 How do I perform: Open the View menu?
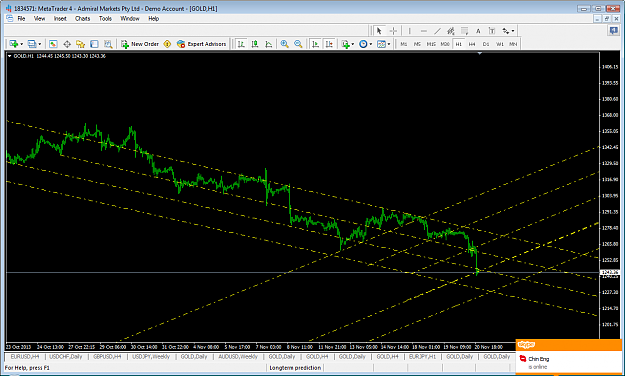point(39,18)
